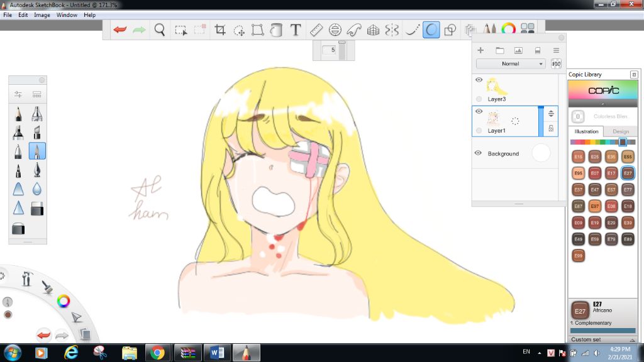Click the layer opacity 100 field
The height and width of the screenshot is (362, 644).
tap(556, 64)
